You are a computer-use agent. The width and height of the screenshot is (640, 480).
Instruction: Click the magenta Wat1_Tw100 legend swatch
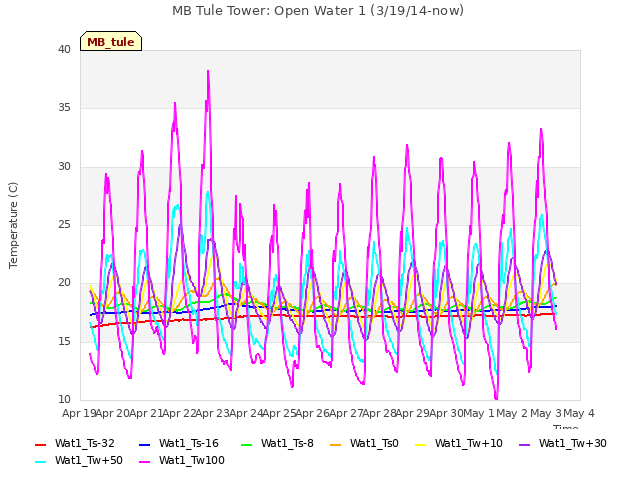click(x=144, y=462)
